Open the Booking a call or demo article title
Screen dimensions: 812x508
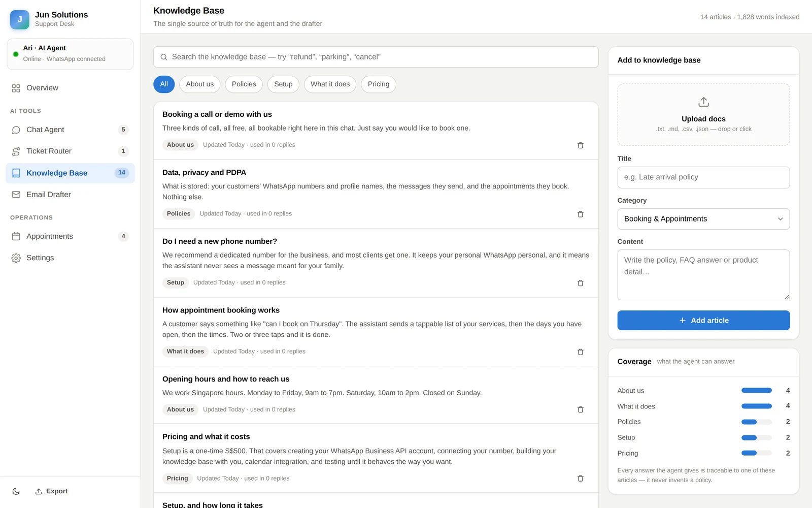pyautogui.click(x=217, y=114)
